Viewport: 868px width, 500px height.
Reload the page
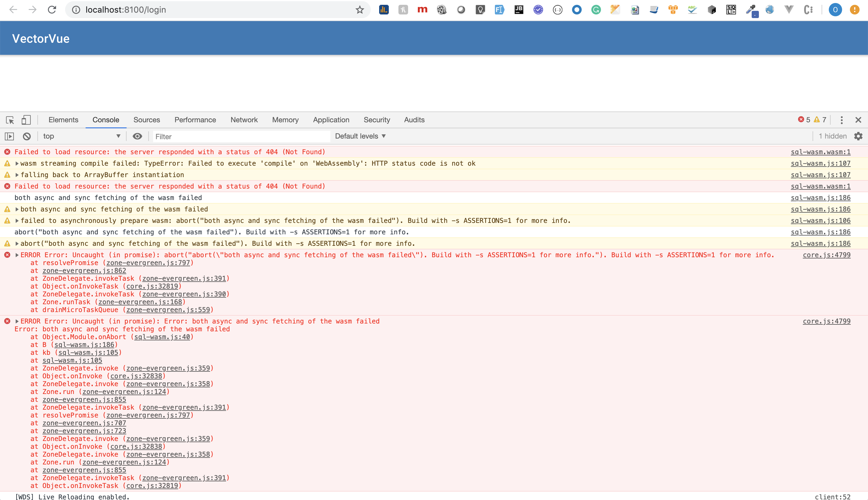tap(52, 10)
